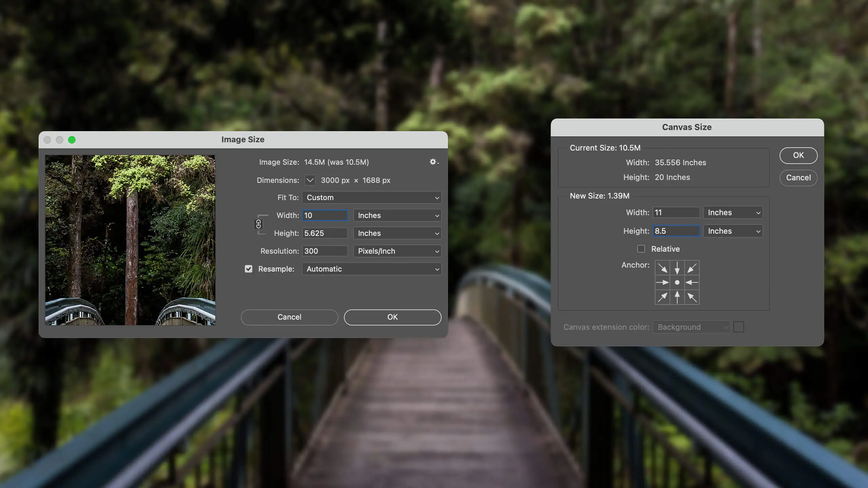Set canvas anchor to middle-left arrow
Viewport: 868px width, 488px height.
point(662,282)
